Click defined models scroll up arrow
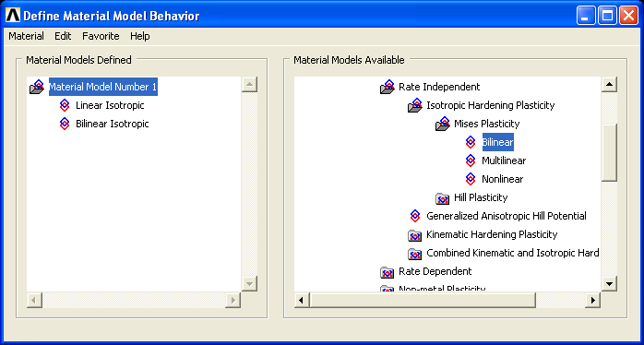Image resolution: width=644 pixels, height=345 pixels. click(249, 85)
